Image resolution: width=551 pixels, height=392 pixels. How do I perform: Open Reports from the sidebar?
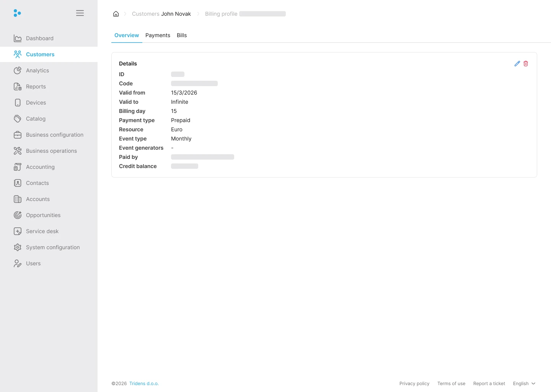tap(35, 87)
